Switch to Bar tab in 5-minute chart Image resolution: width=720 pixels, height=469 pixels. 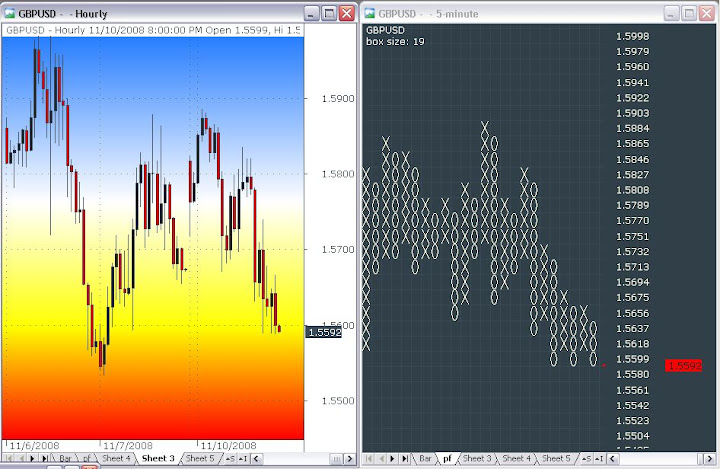pyautogui.click(x=425, y=458)
